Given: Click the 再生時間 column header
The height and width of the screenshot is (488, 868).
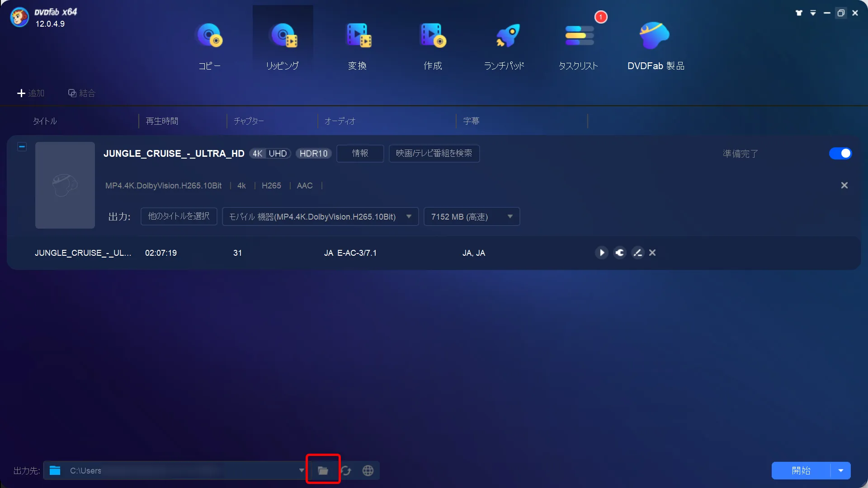Looking at the screenshot, I should point(162,121).
